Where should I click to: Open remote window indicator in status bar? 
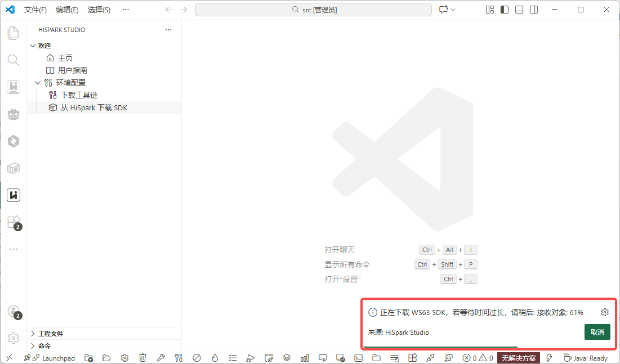(x=9, y=358)
